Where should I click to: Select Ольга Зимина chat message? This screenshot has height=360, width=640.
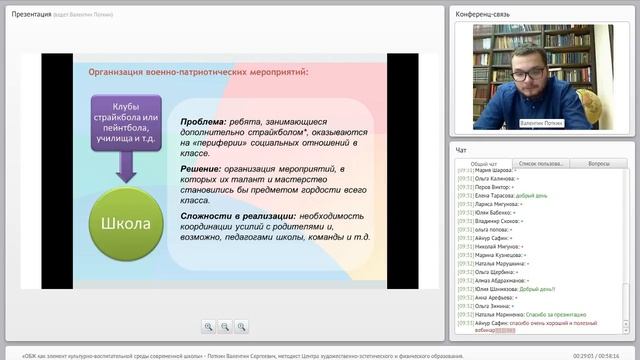(x=486, y=306)
